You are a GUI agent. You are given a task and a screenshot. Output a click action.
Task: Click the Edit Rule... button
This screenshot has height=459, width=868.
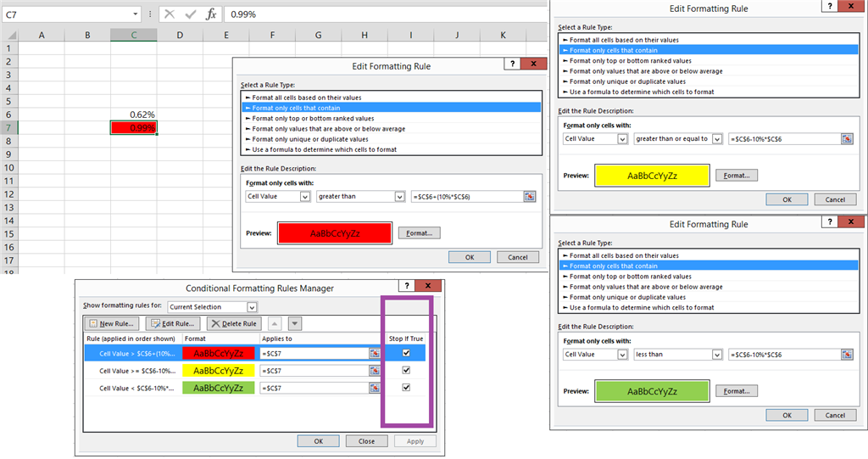(x=173, y=324)
